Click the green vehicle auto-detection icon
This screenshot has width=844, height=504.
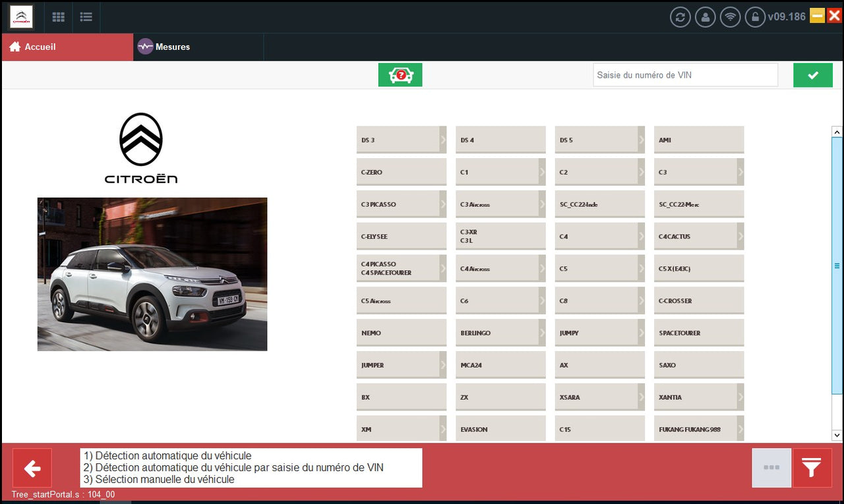[x=400, y=74]
